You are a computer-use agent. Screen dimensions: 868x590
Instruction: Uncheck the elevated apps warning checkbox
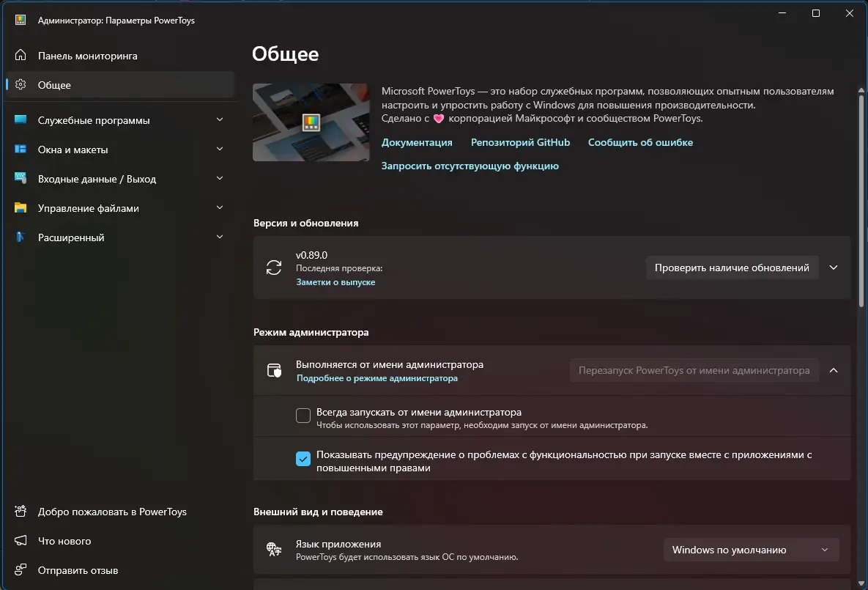(x=303, y=459)
